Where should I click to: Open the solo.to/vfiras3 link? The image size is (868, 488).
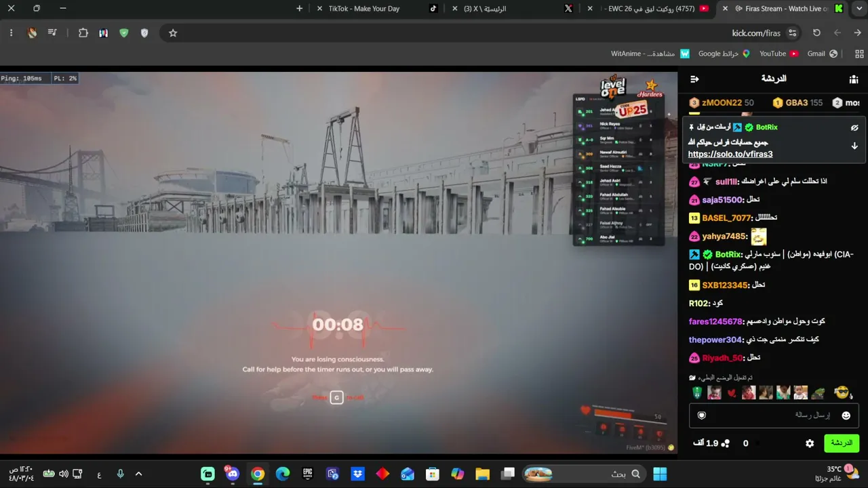(x=730, y=155)
